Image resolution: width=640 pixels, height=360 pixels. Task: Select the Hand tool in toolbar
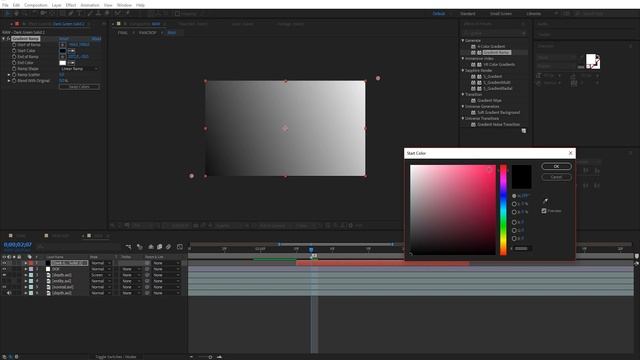click(16, 13)
